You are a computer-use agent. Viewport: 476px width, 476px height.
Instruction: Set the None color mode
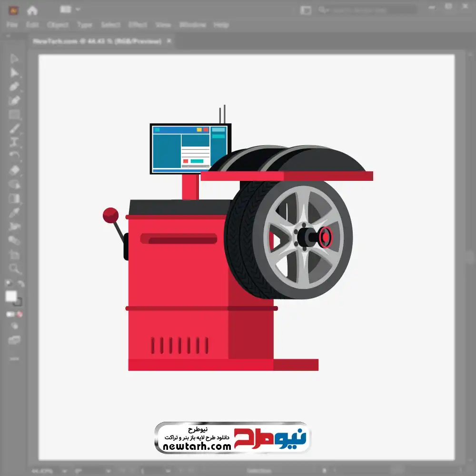click(x=20, y=314)
